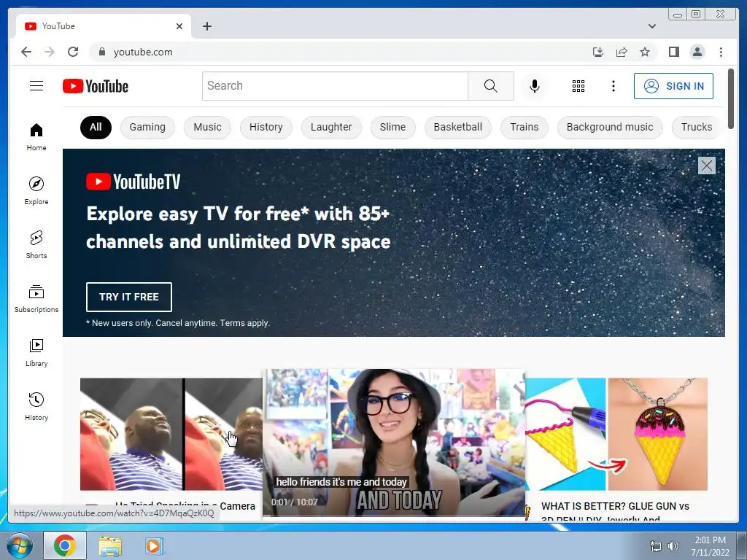747x560 pixels.
Task: Click the page vertical scrollbar
Action: (x=731, y=98)
